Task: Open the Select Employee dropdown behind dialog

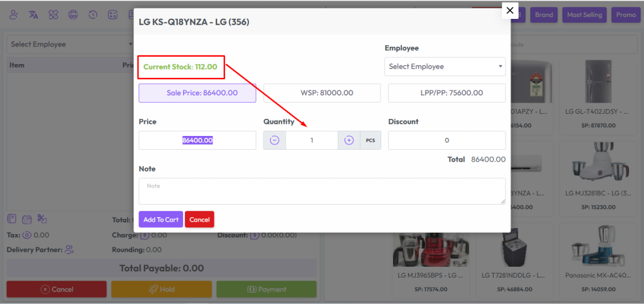Action: [x=70, y=44]
